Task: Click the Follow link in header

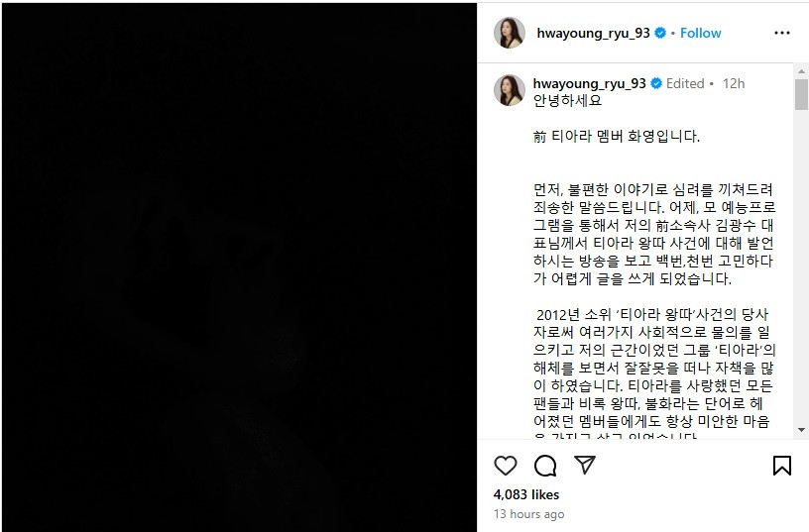Action: (700, 33)
